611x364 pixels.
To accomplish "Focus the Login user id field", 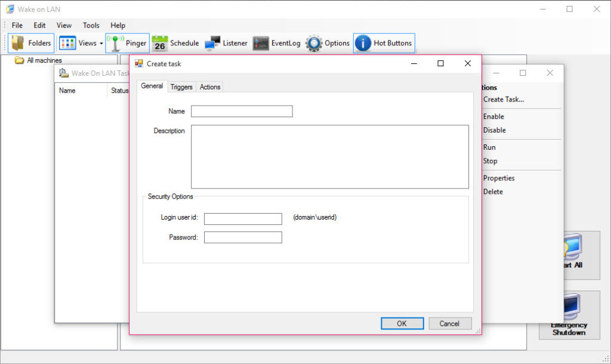I will tap(243, 219).
